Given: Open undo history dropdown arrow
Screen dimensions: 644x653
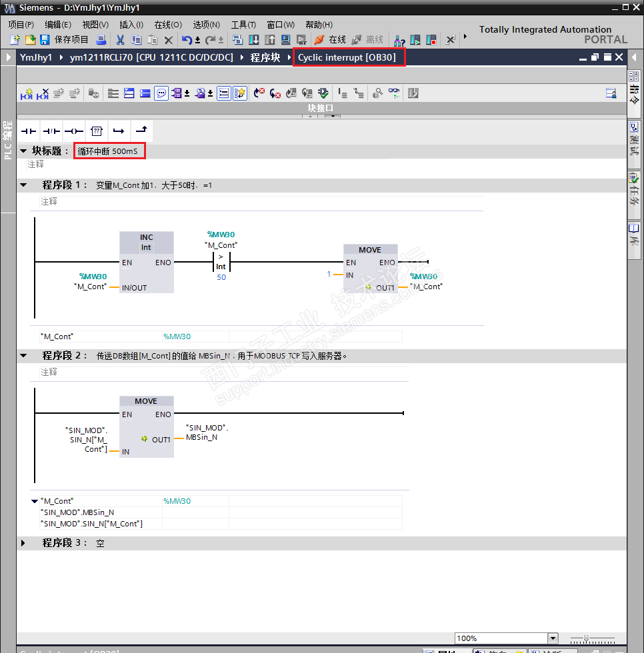Looking at the screenshot, I should (197, 41).
